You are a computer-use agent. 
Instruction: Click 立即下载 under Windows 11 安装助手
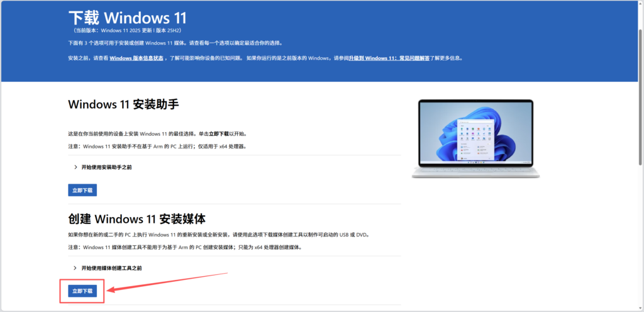pos(82,190)
